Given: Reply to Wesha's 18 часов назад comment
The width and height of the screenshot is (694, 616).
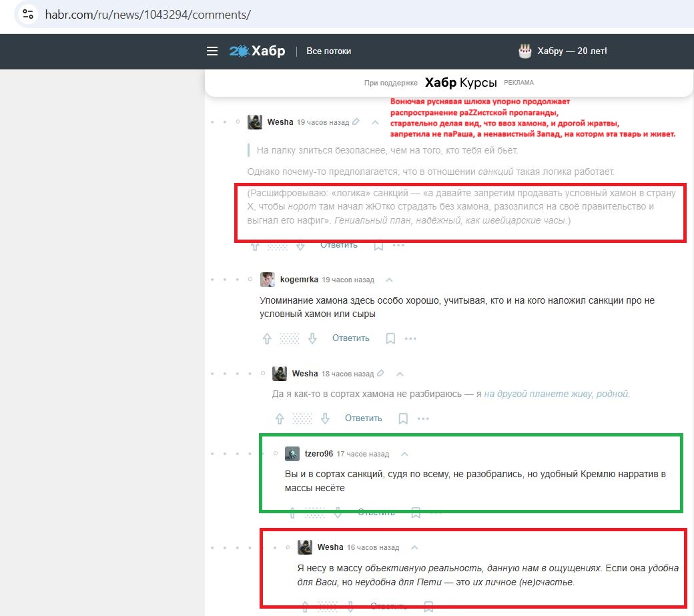Looking at the screenshot, I should pos(364,418).
